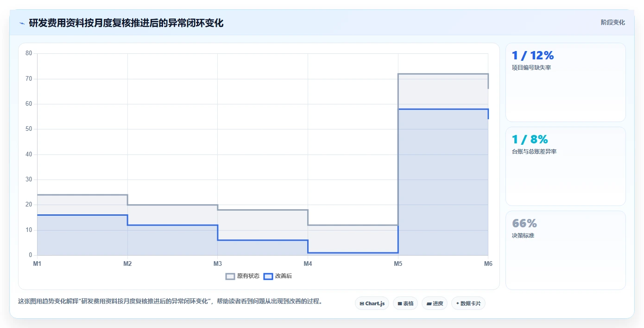
Task: Click the 66% value
Action: (524, 223)
